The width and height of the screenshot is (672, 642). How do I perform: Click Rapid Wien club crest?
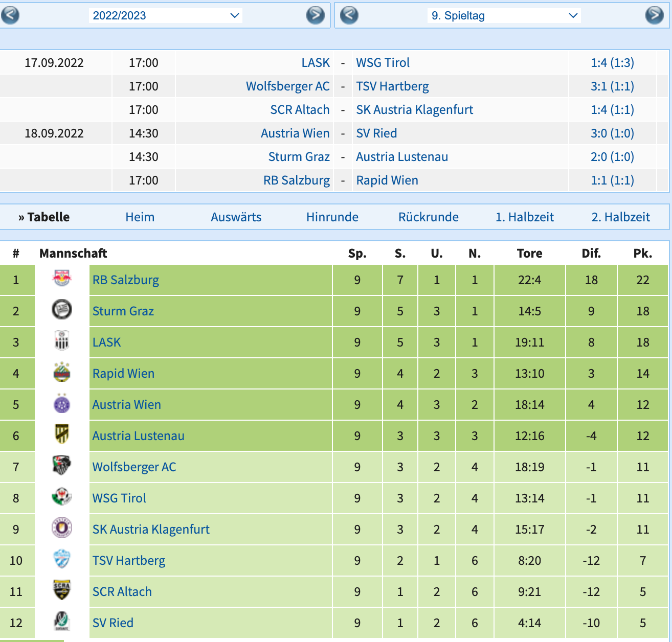tap(62, 372)
